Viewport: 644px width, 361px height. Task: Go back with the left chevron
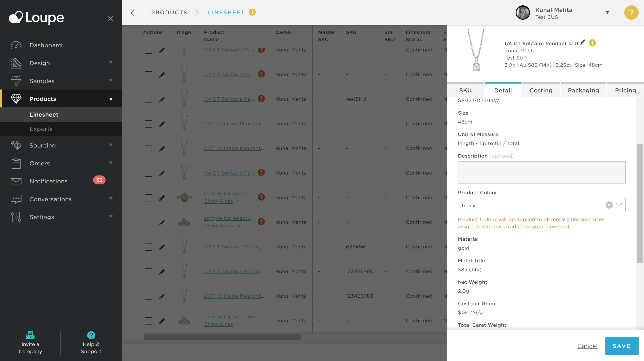click(x=133, y=13)
